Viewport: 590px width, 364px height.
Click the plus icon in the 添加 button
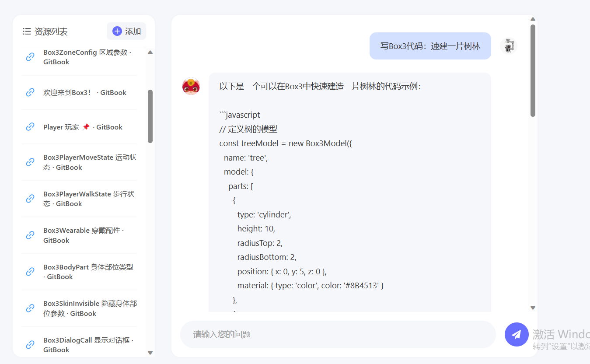(117, 31)
